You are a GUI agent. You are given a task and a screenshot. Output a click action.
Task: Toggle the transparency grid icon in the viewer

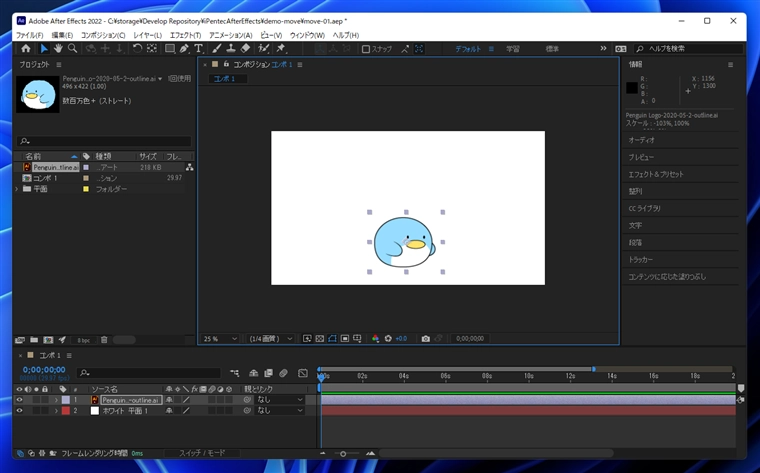pos(320,339)
